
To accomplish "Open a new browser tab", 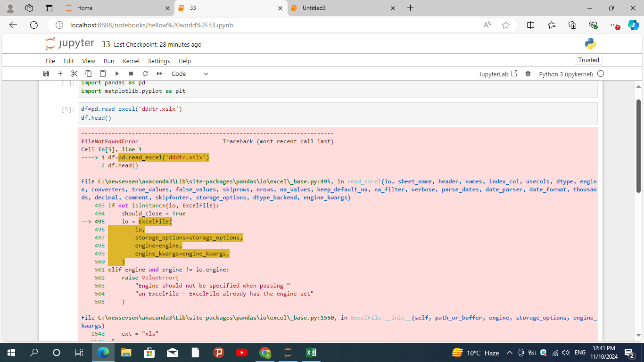I will pos(410,8).
